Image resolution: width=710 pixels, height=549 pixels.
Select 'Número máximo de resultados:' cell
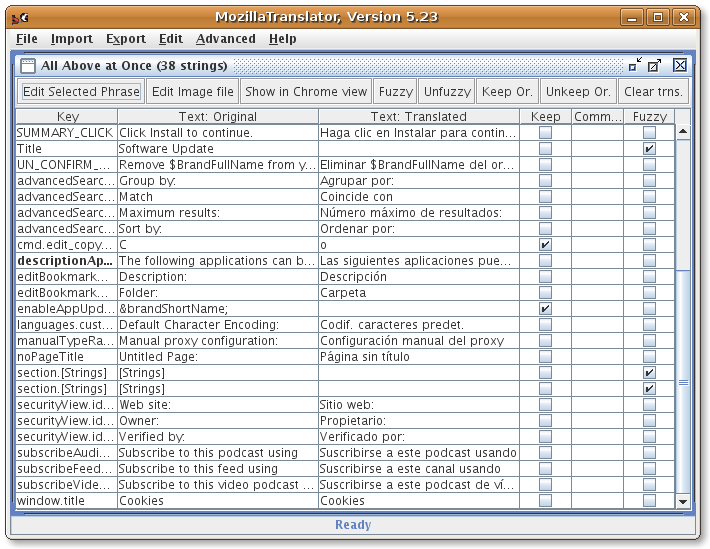click(x=419, y=212)
